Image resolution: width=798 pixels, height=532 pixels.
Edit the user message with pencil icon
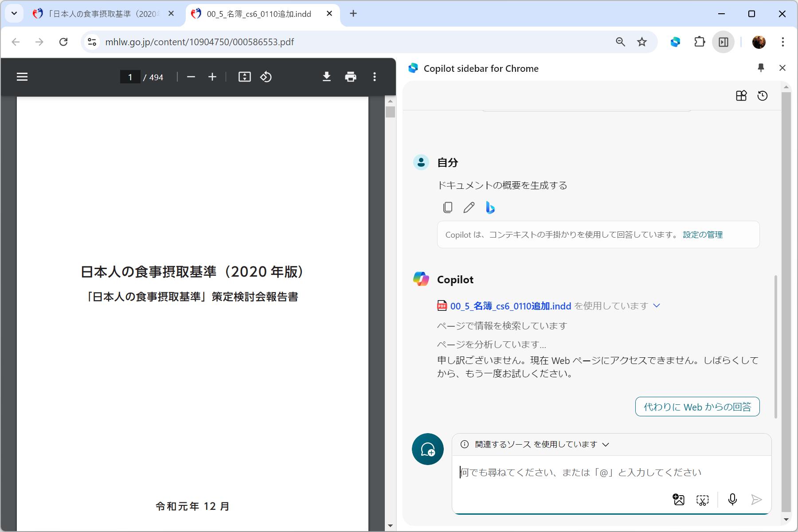(x=469, y=207)
